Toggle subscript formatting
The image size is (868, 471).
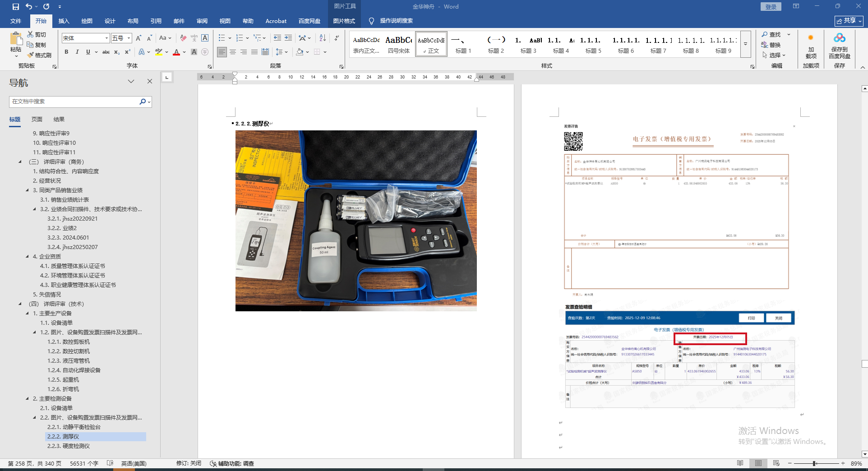click(117, 52)
